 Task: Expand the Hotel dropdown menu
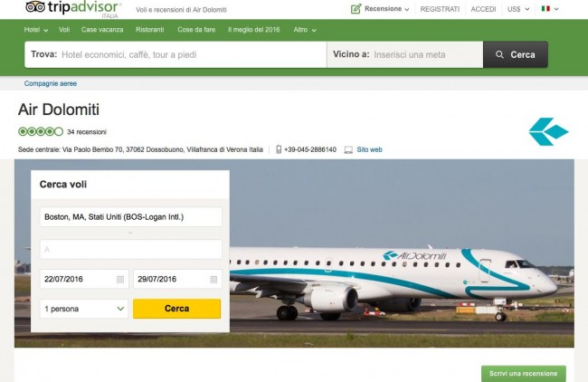35,30
